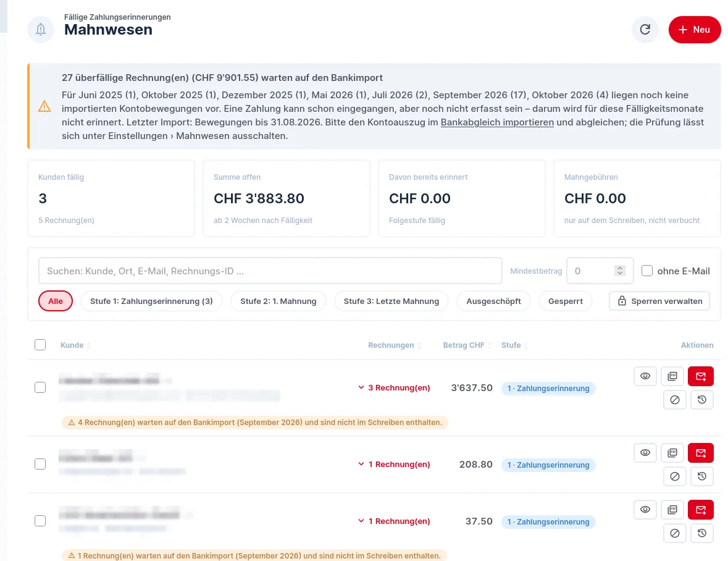Click Zahlungserinnerung badge in 208.80 row
The height and width of the screenshot is (561, 728).
[x=548, y=465]
